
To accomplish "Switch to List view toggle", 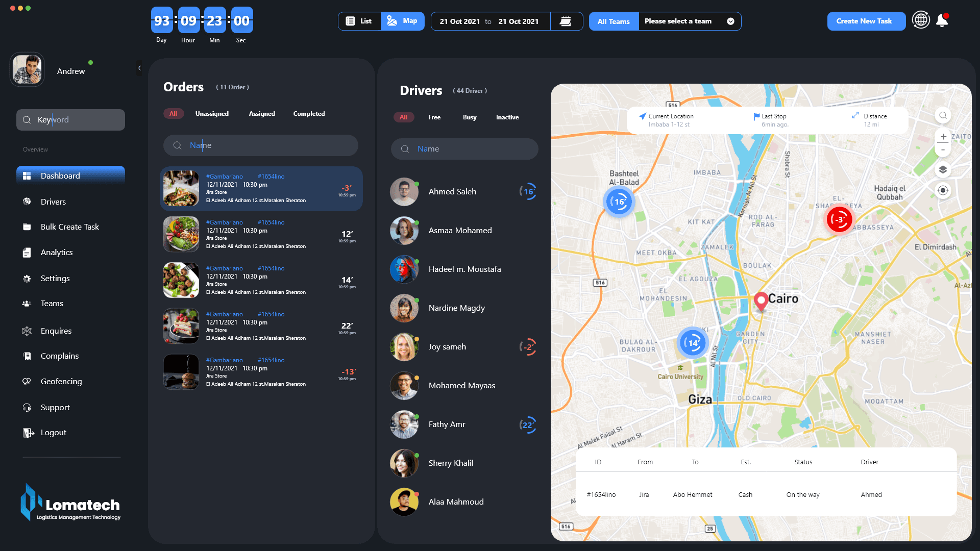I will pyautogui.click(x=359, y=21).
